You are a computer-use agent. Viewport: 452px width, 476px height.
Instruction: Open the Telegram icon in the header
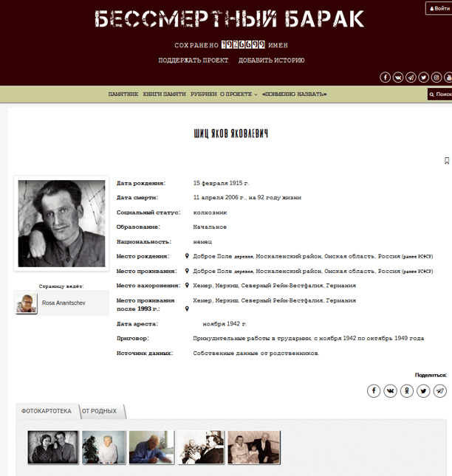411,77
